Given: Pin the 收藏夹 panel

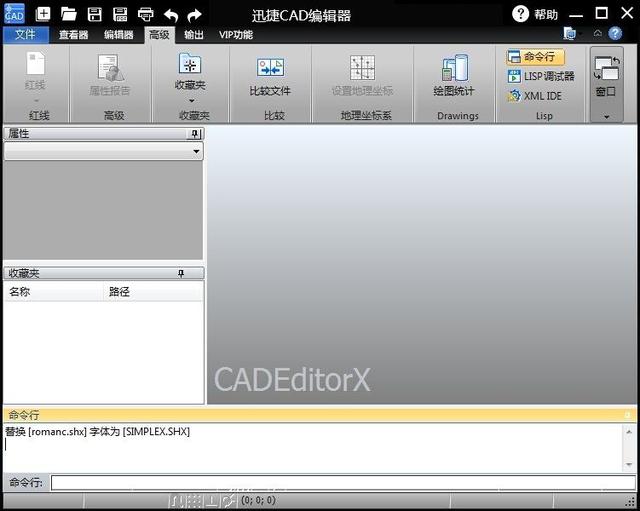Looking at the screenshot, I should coord(181,273).
